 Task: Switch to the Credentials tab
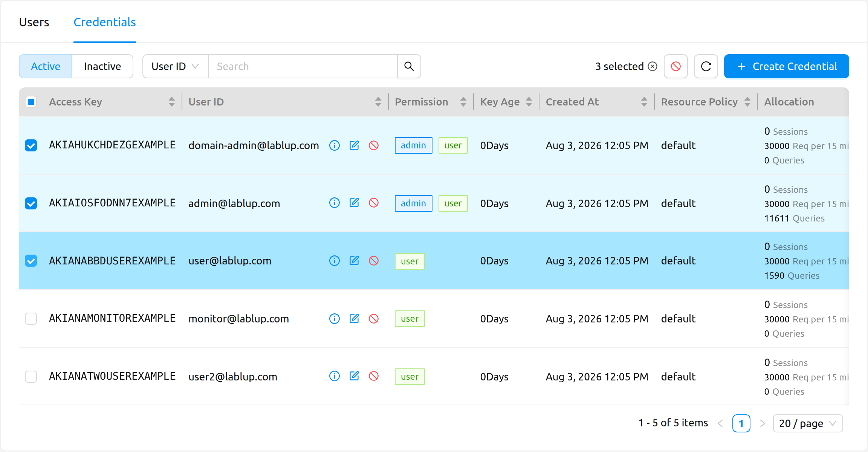pyautogui.click(x=105, y=22)
